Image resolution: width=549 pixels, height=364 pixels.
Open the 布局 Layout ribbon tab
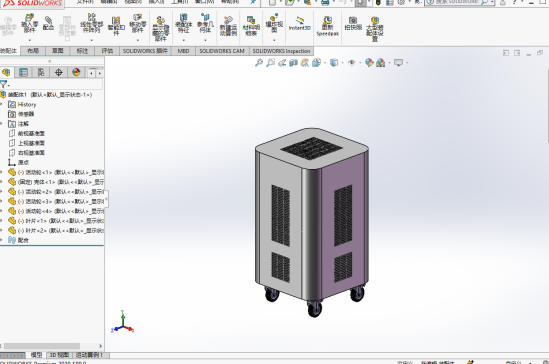coord(33,51)
